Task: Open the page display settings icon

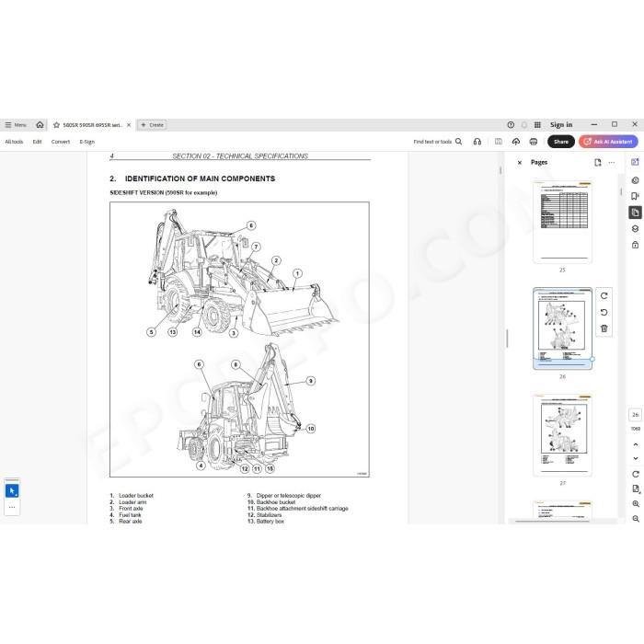Action: pyautogui.click(x=636, y=489)
